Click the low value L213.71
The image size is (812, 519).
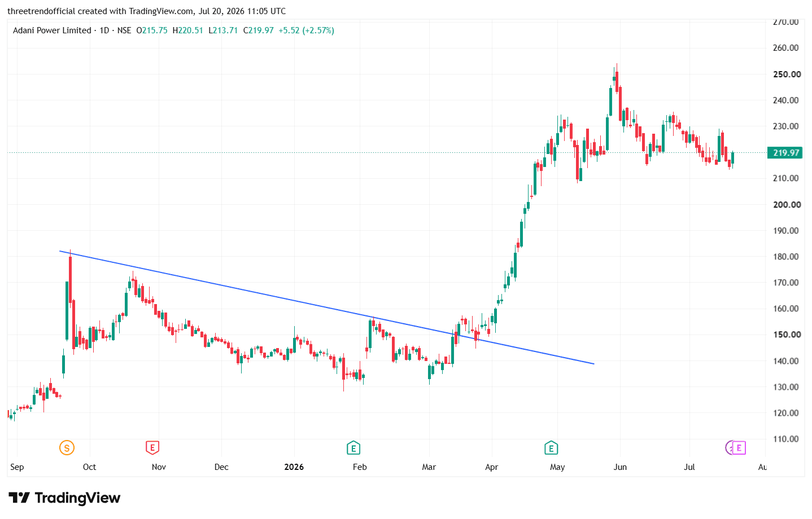pyautogui.click(x=223, y=30)
